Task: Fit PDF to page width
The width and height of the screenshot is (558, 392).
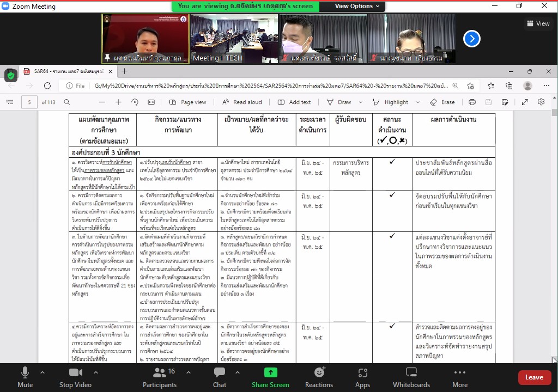Action: [151, 102]
